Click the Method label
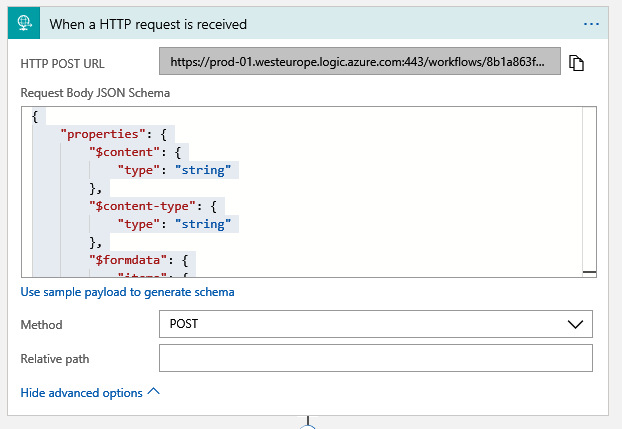 coord(41,325)
